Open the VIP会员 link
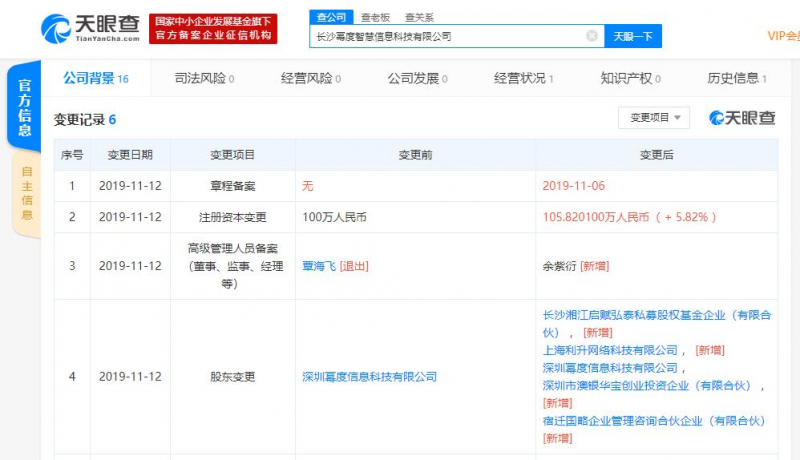800x460 pixels. (x=783, y=36)
